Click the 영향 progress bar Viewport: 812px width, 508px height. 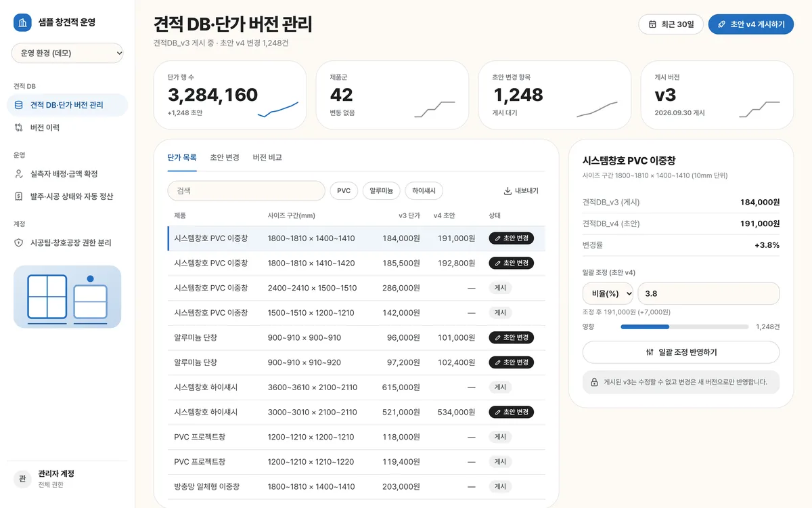685,327
